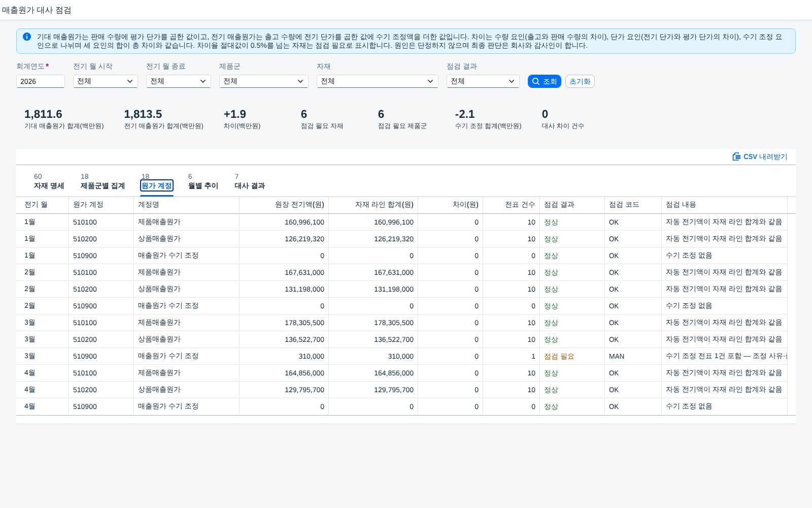Click the 점검 필요 제품군 KPI tile
The height and width of the screenshot is (508, 812).
coord(402,119)
